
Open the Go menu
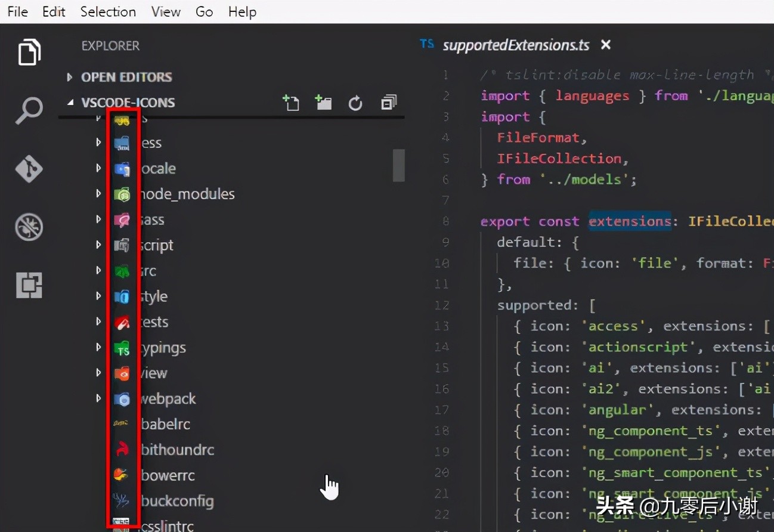tap(204, 12)
